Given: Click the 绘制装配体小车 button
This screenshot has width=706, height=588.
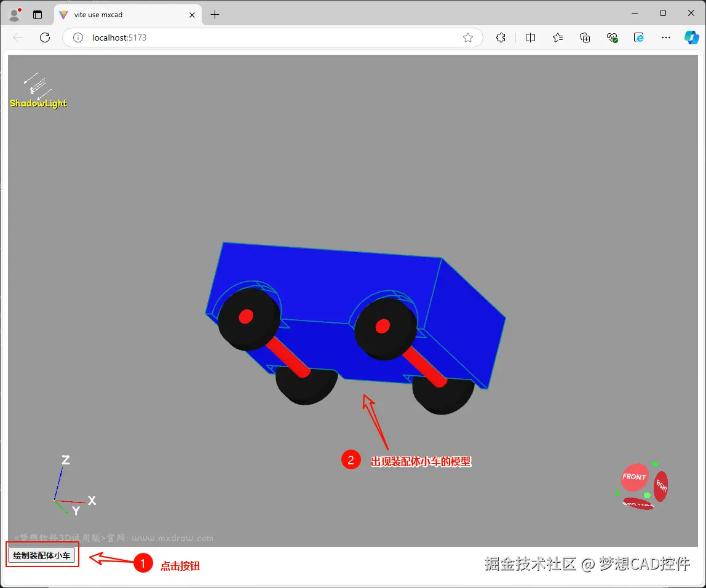Looking at the screenshot, I should (x=41, y=555).
